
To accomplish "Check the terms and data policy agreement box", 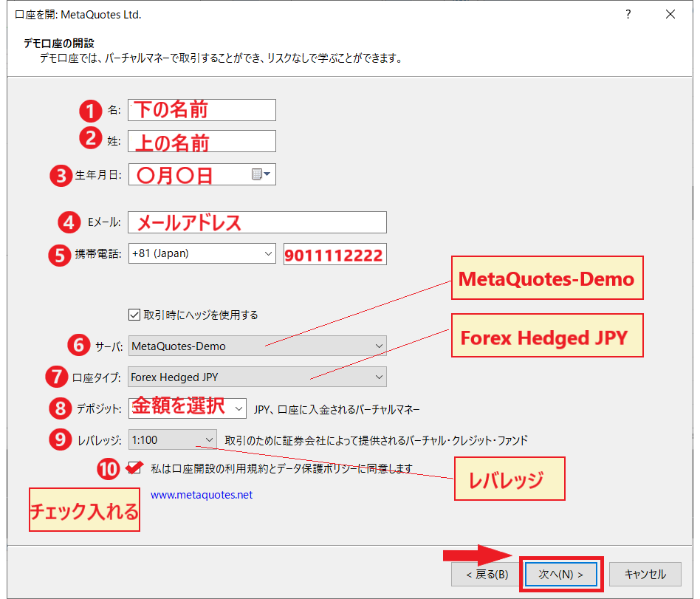I will 134,468.
